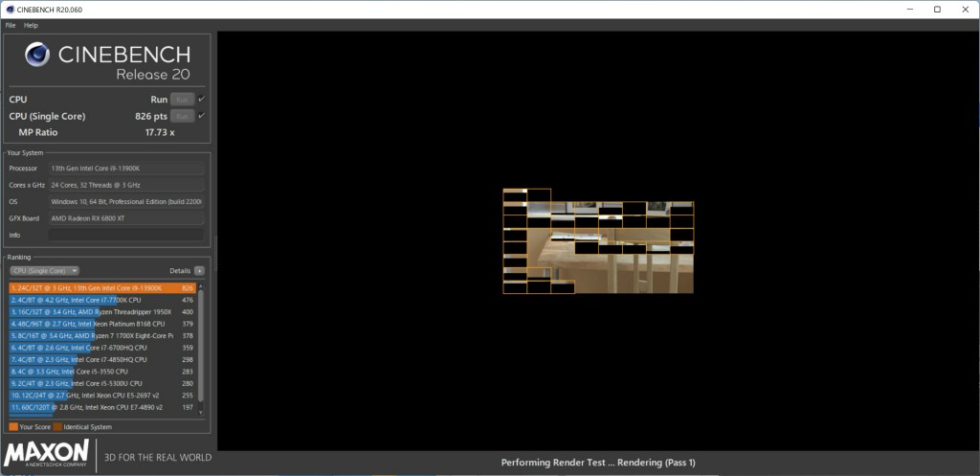Click the brown Identical System legend swatch

point(57,427)
